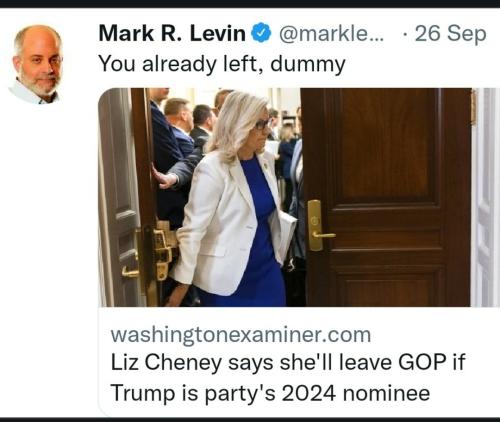Select the @markle... handle
The image size is (500, 422).
(x=331, y=33)
